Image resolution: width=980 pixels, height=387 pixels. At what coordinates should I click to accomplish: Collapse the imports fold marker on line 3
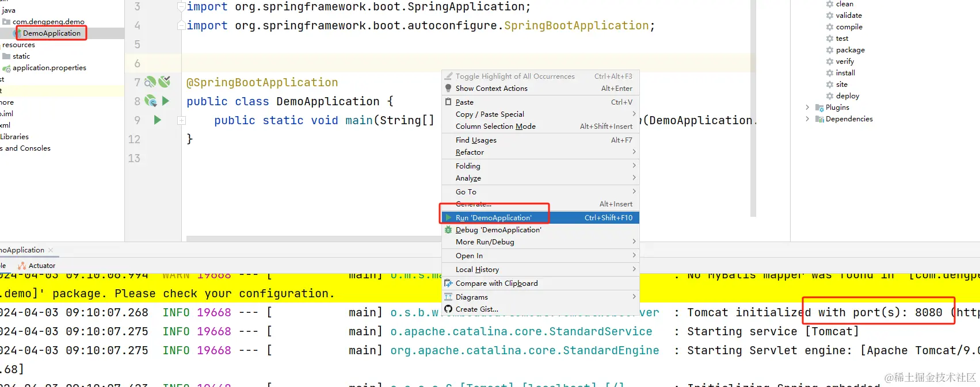(181, 7)
